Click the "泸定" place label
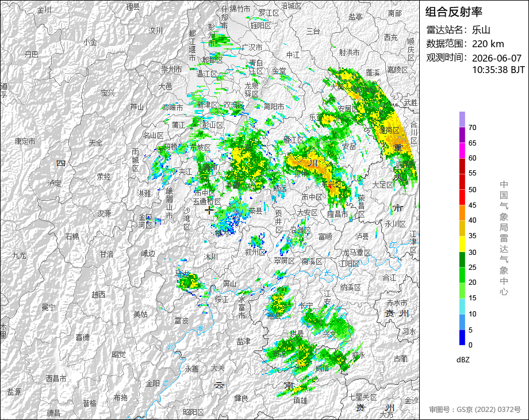The height and width of the screenshot is (420, 529). point(54,184)
